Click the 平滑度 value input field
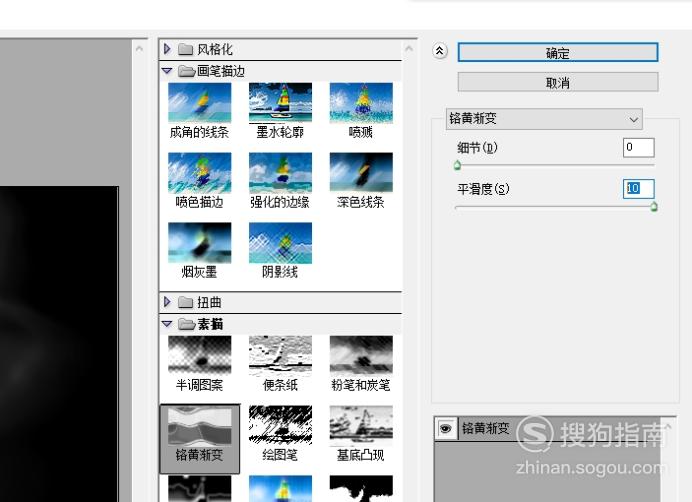 (638, 189)
